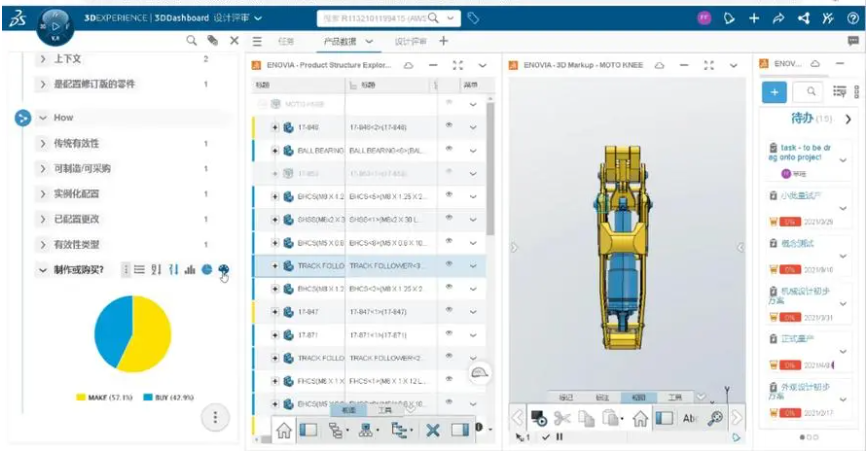This screenshot has width=867, height=461.
Task: Collapse the 制作或购买? section
Action: coord(43,270)
